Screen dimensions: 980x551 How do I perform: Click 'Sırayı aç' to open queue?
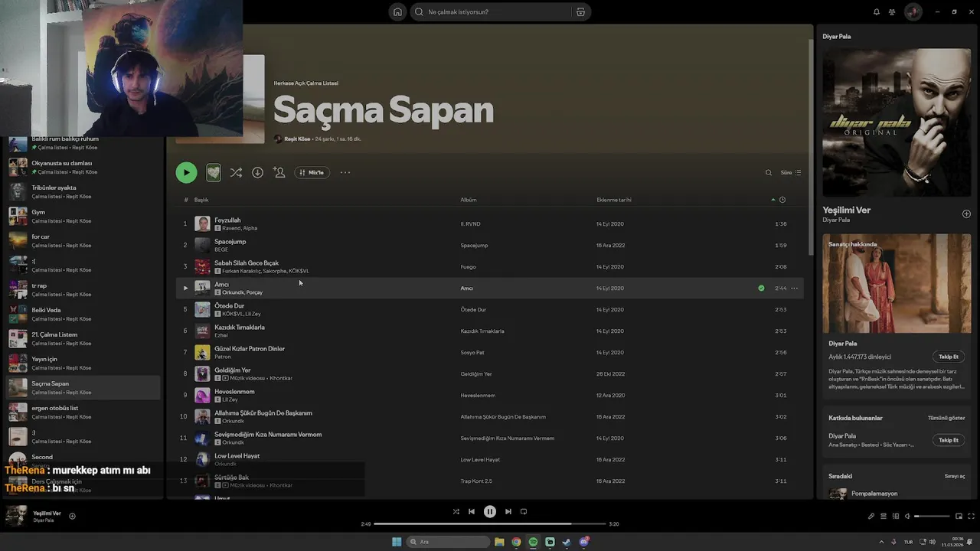click(955, 476)
